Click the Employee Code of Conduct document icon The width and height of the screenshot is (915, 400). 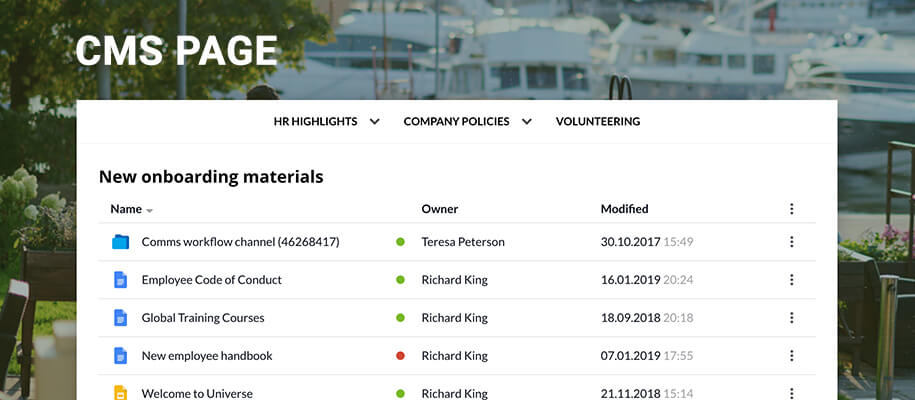pos(121,280)
